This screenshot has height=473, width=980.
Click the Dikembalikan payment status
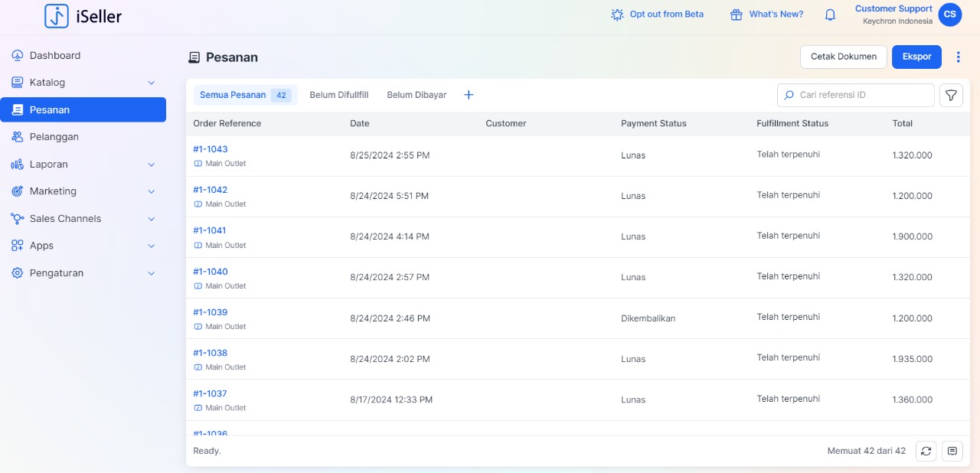click(x=648, y=318)
